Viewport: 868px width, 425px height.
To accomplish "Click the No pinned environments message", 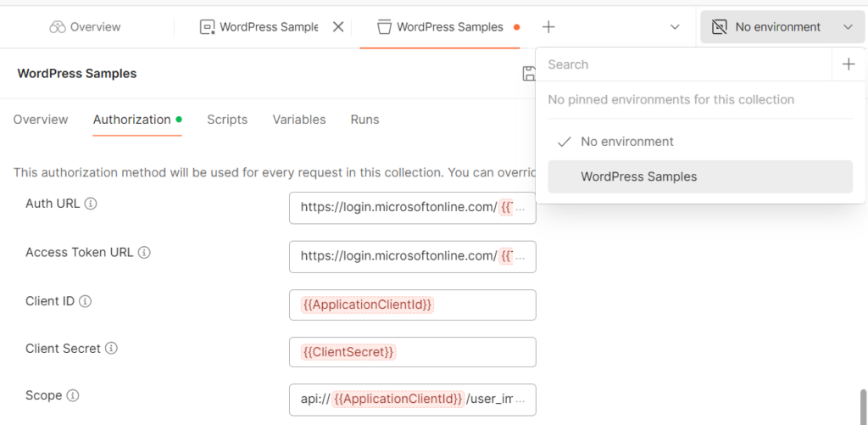I will click(x=671, y=100).
